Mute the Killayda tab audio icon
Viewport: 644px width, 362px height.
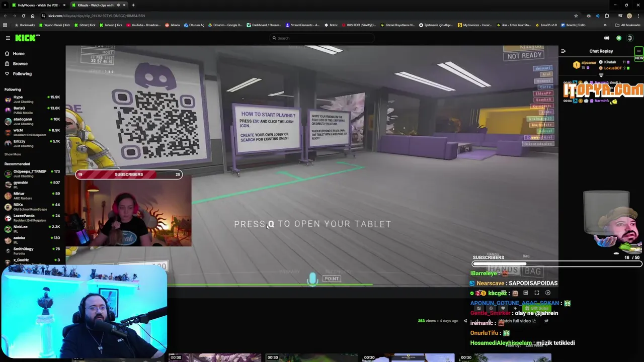[118, 5]
